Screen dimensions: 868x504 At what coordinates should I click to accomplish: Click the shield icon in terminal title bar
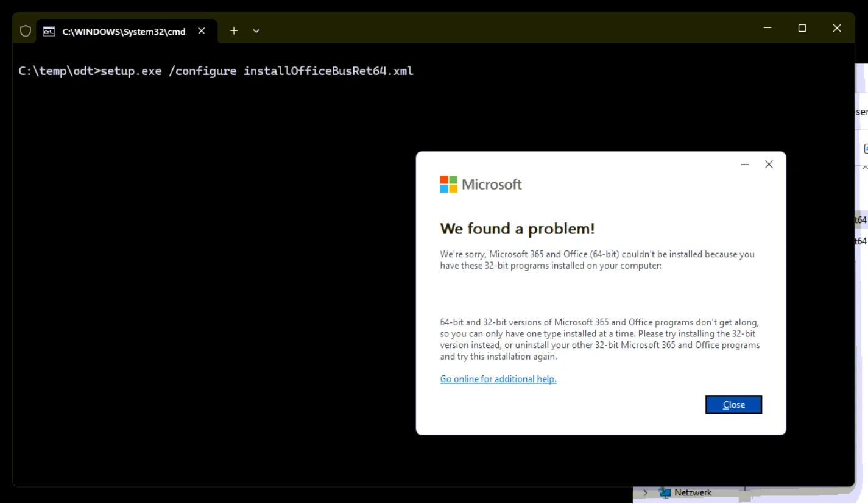click(x=25, y=31)
